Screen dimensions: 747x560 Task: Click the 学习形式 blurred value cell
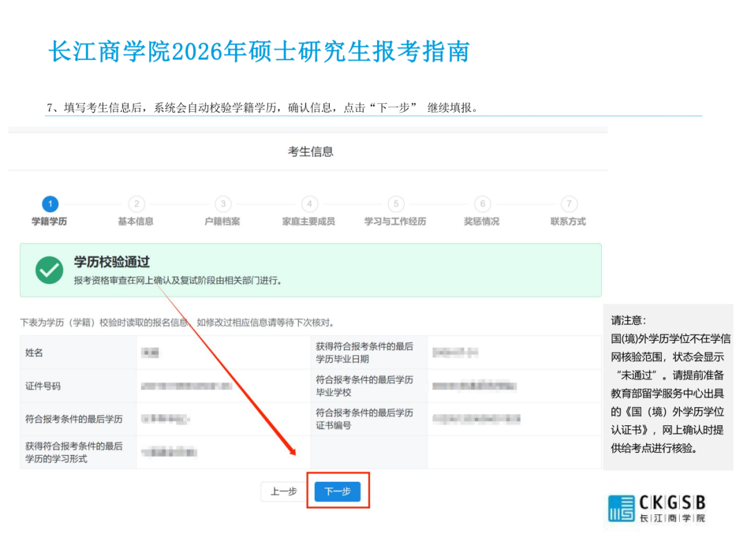coord(169,452)
